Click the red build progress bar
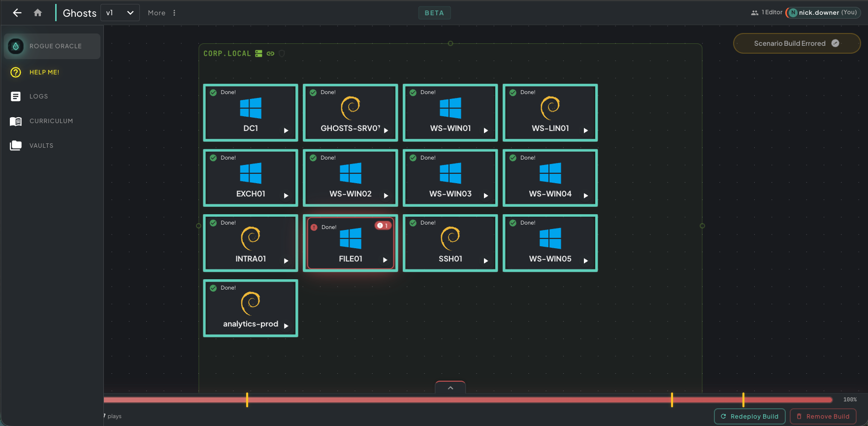Screen dimensions: 868x426 (468, 400)
